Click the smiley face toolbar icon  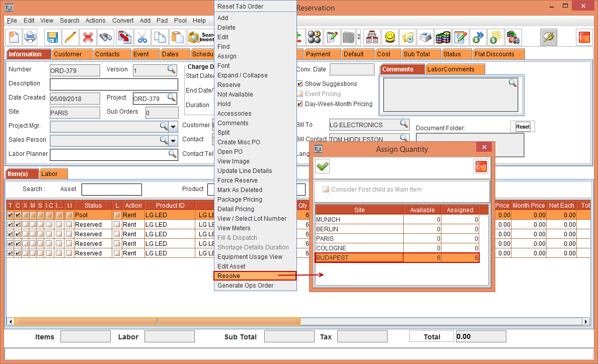point(390,37)
